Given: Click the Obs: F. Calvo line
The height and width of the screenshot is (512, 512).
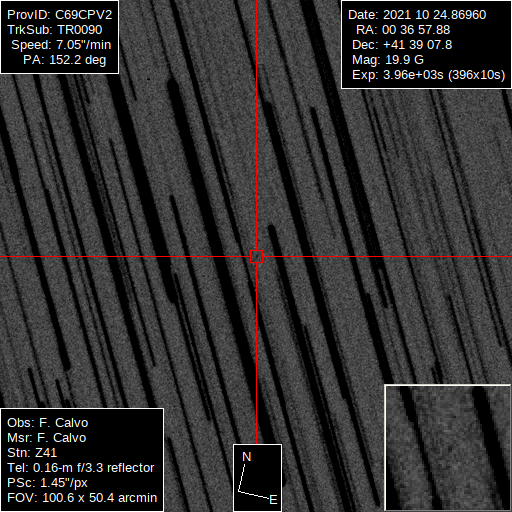Looking at the screenshot, I should (48, 423).
